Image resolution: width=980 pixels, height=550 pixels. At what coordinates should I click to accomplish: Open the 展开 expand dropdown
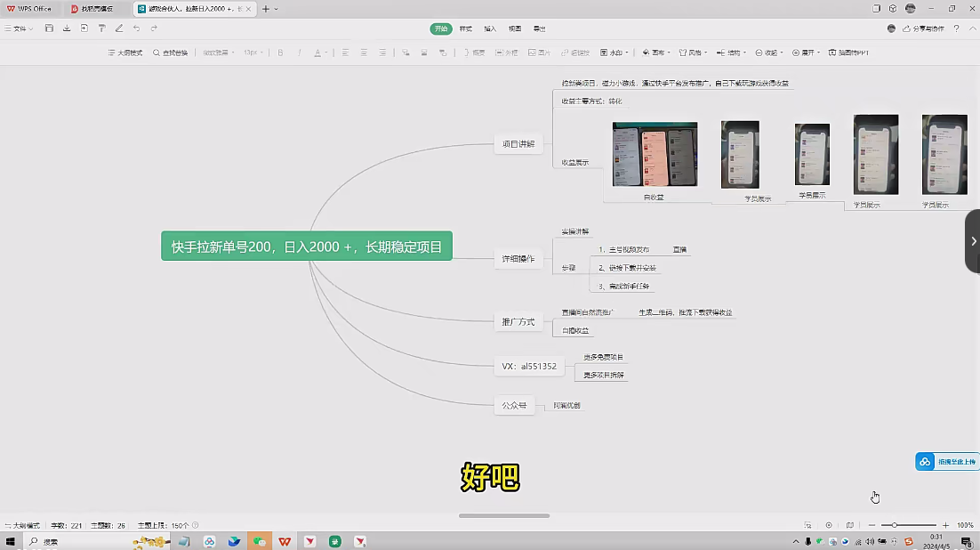(807, 53)
